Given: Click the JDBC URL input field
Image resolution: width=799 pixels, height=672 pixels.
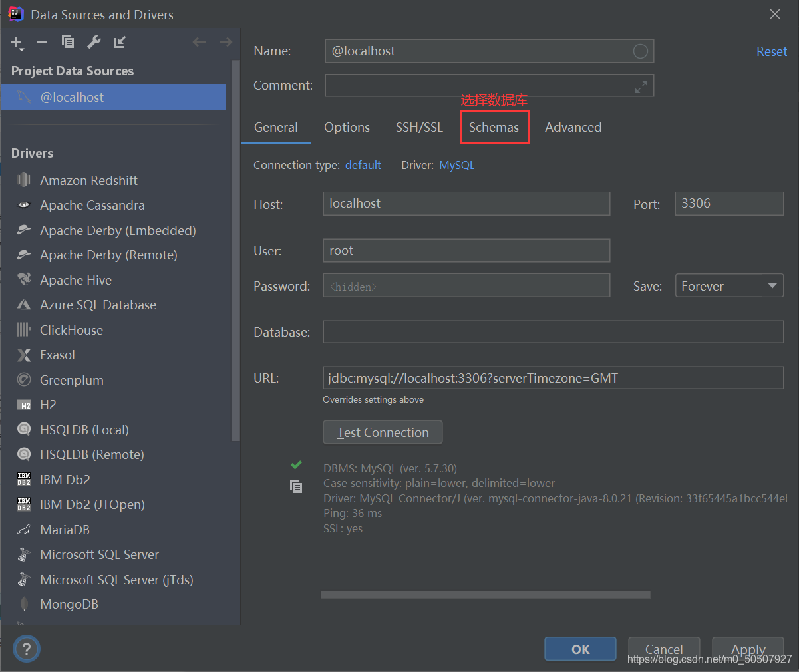Looking at the screenshot, I should tap(553, 378).
